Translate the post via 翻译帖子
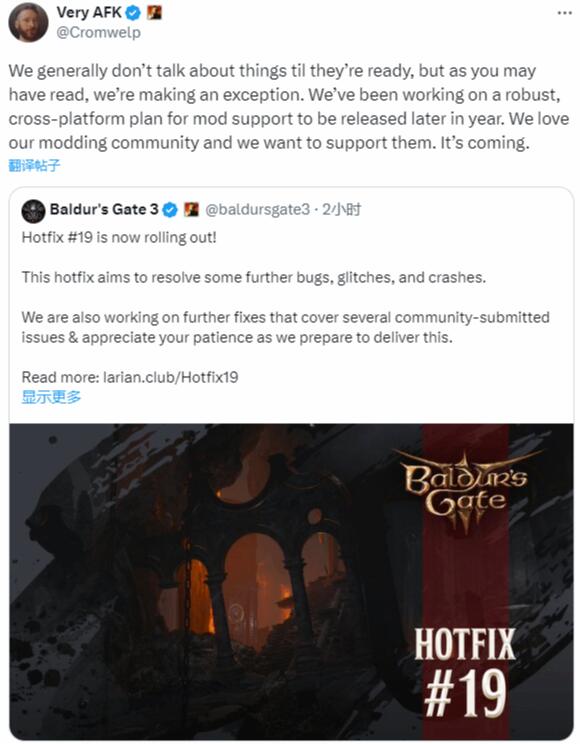The height and width of the screenshot is (744, 580). [x=34, y=165]
